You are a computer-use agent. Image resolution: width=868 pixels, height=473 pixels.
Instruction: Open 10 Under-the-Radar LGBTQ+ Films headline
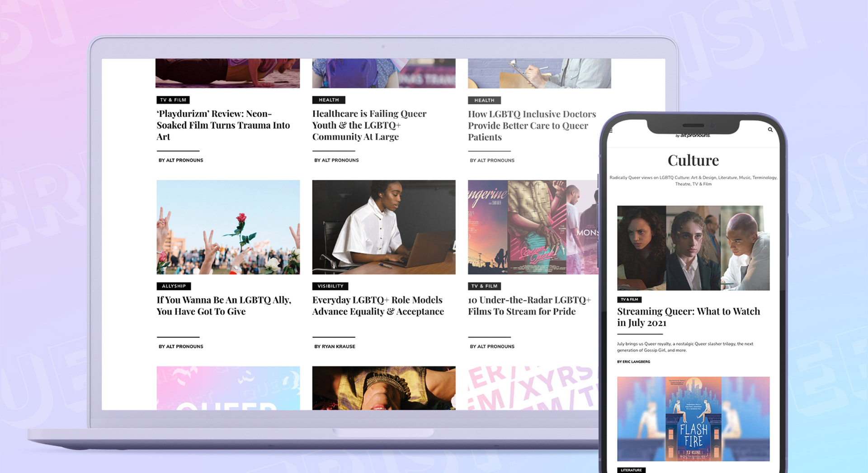pyautogui.click(x=529, y=306)
